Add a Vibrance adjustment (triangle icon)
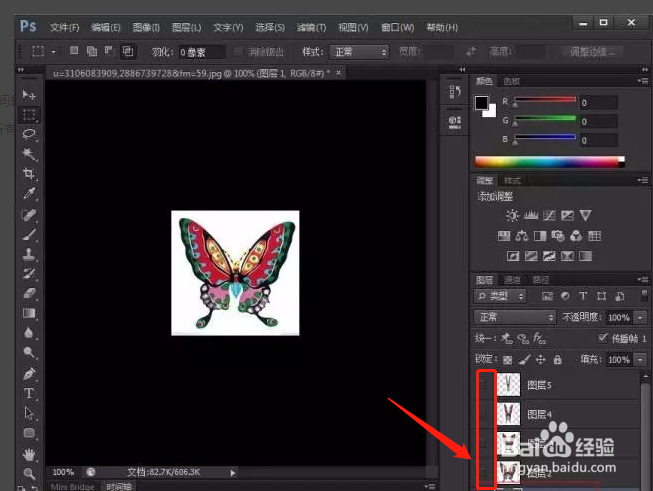653x491 pixels. pyautogui.click(x=585, y=215)
